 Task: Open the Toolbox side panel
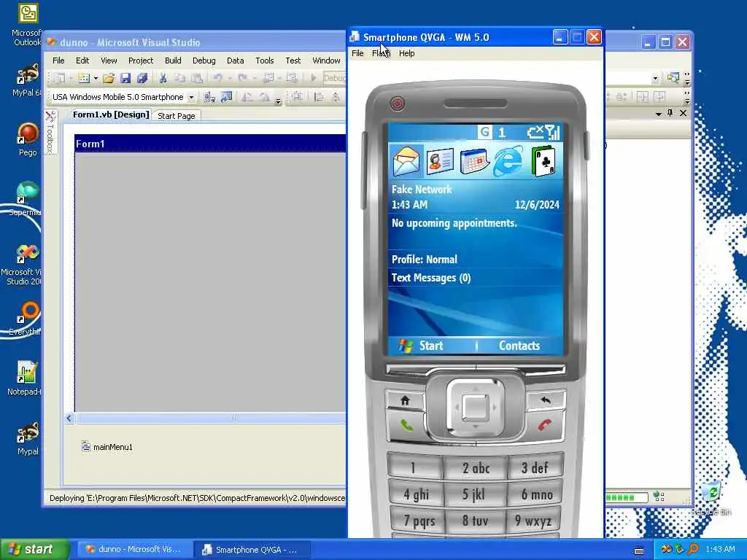pos(50,133)
